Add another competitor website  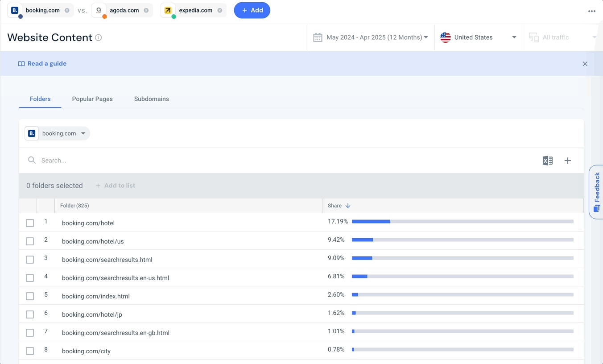tap(252, 10)
